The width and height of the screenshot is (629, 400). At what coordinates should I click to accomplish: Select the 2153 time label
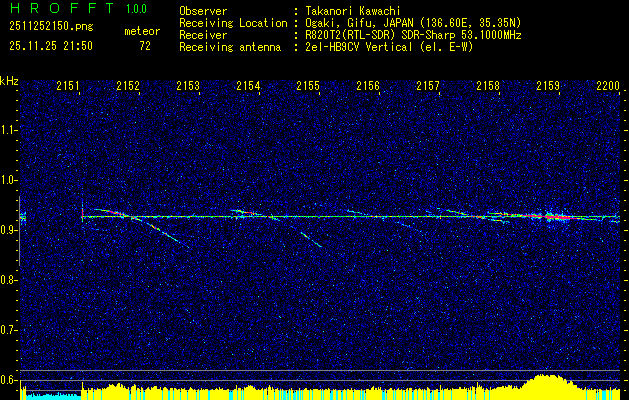click(188, 87)
